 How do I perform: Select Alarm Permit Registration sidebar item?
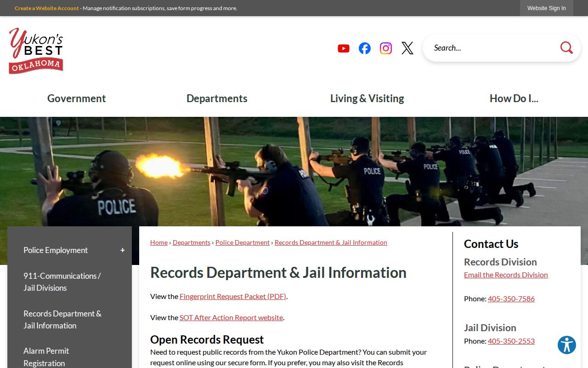pos(46,357)
